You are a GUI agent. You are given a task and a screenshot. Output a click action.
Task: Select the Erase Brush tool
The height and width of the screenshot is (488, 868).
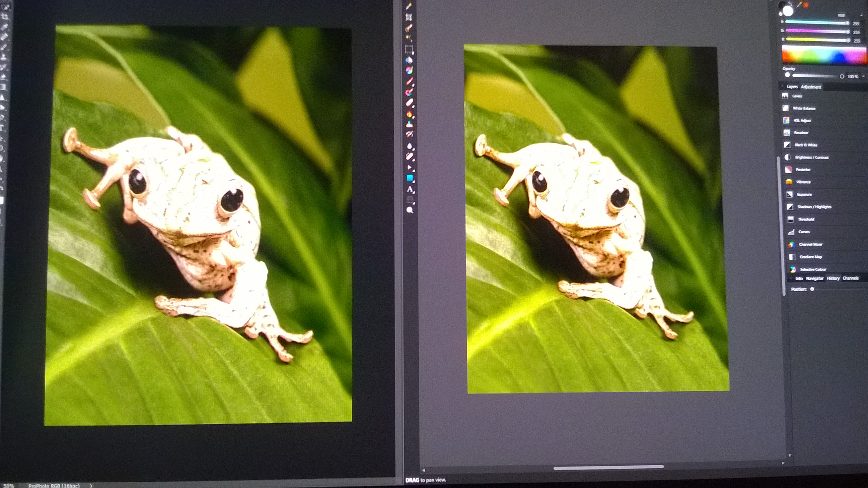[410, 102]
